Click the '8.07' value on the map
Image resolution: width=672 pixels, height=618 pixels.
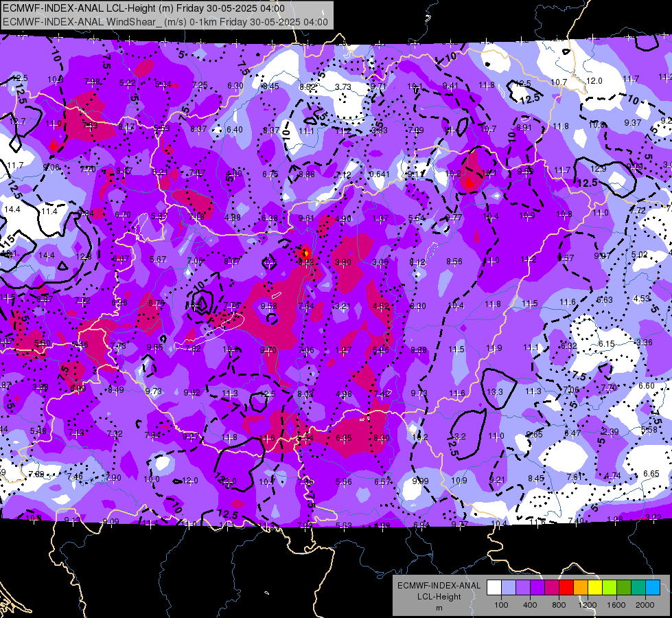[232, 261]
